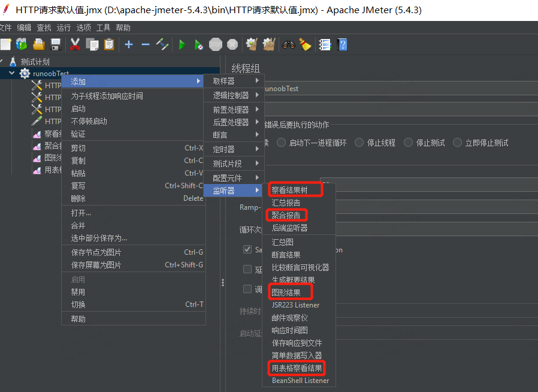
Task: Click the Clear All double broom icon
Action: [x=268, y=44]
